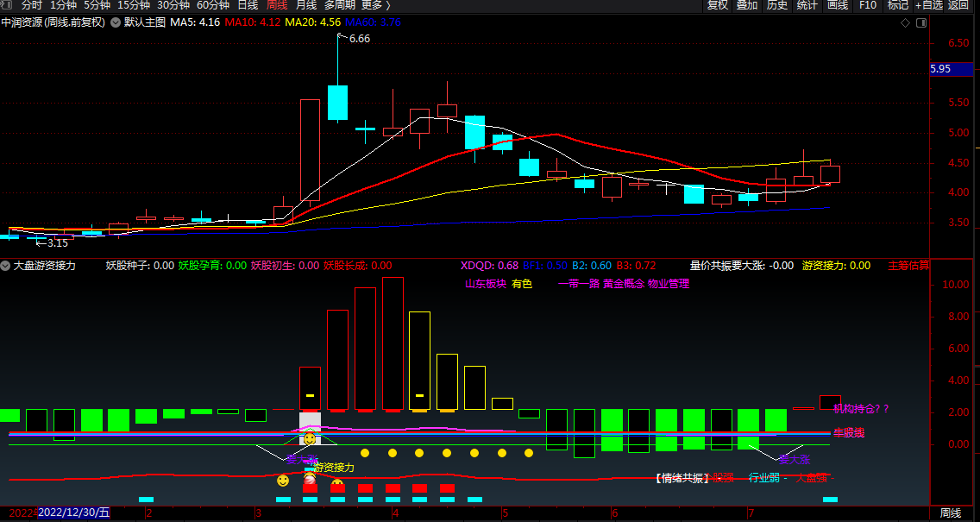The width and height of the screenshot is (980, 522).
Task: Click the 行业弱 status label
Action: pos(763,478)
